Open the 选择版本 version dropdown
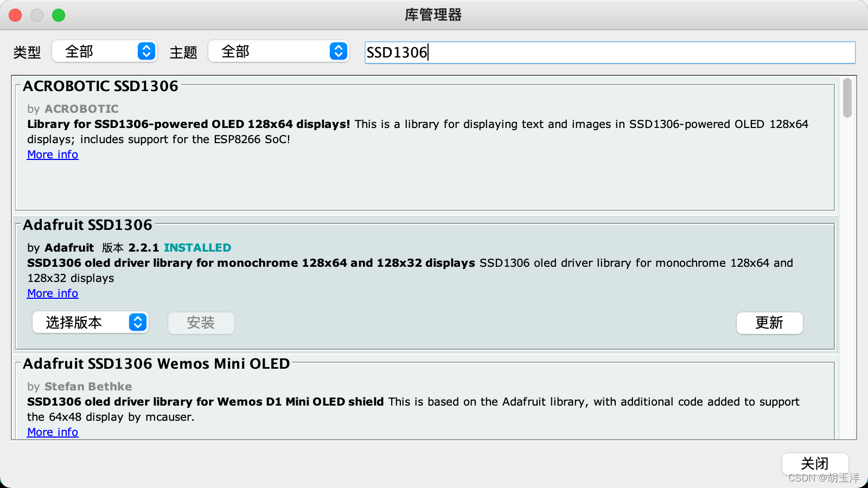Viewport: 868px width, 488px height. [x=91, y=323]
